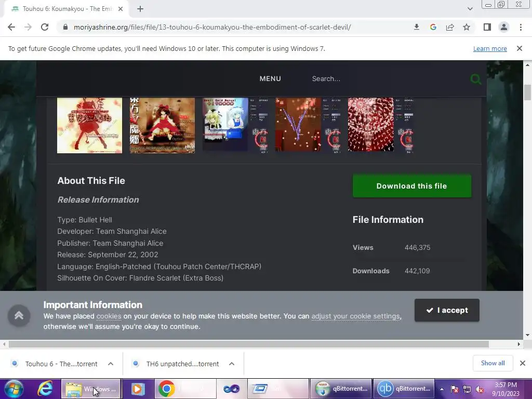This screenshot has width=532, height=399.
Task: Close the downloads bar
Action: [523, 363]
